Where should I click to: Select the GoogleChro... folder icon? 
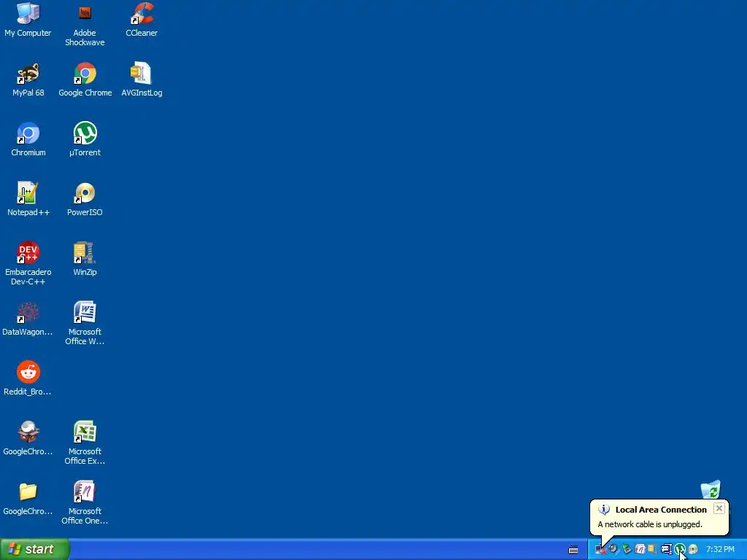pyautogui.click(x=28, y=498)
